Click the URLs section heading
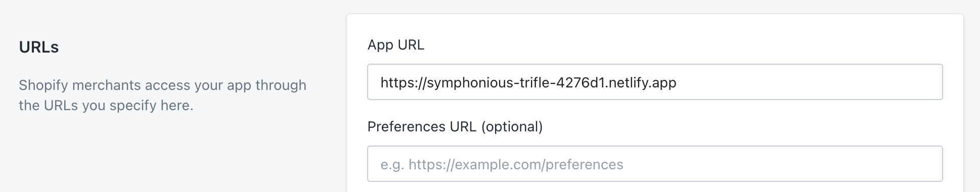980x192 pixels. pyautogui.click(x=39, y=47)
